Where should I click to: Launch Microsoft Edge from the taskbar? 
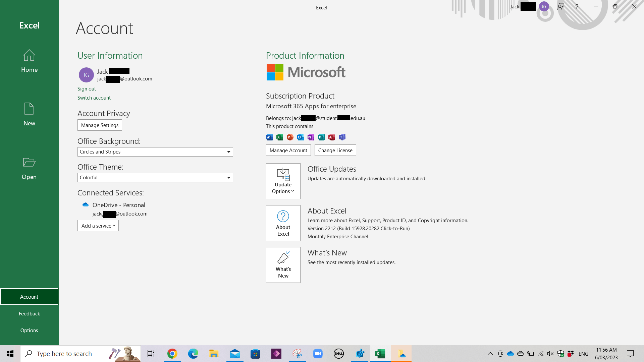[x=193, y=354]
